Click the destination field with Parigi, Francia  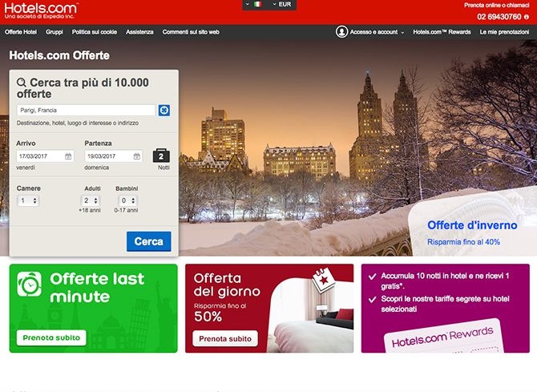tap(86, 111)
